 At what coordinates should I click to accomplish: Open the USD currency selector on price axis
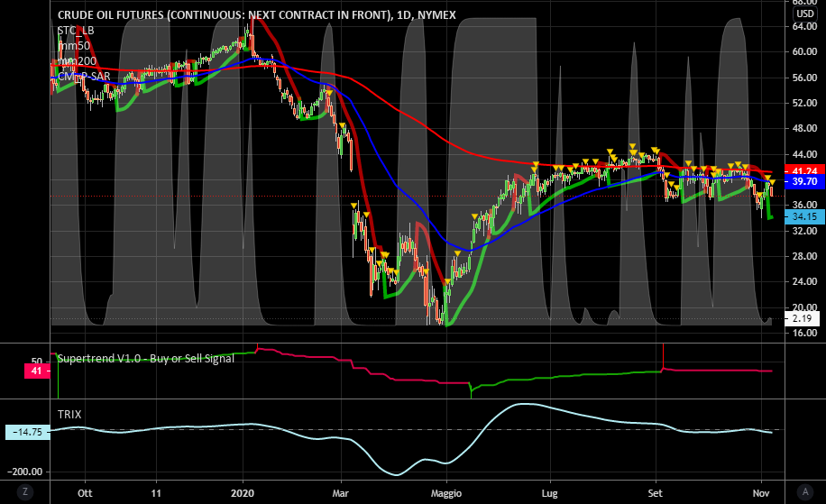805,14
